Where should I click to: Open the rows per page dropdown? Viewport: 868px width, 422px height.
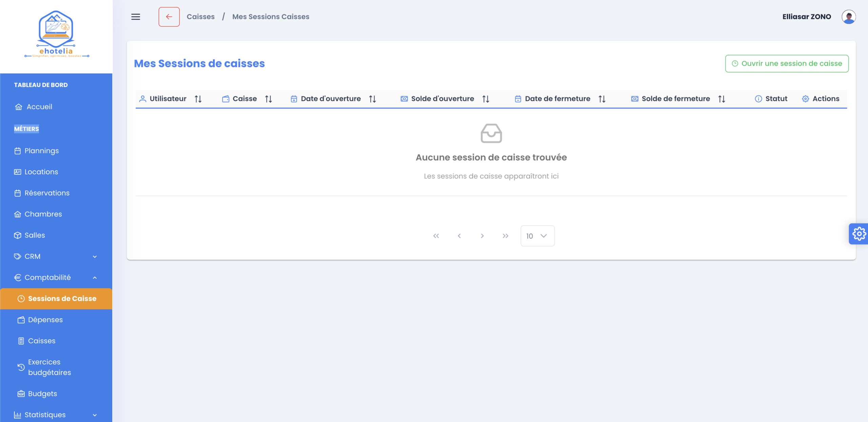[537, 236]
